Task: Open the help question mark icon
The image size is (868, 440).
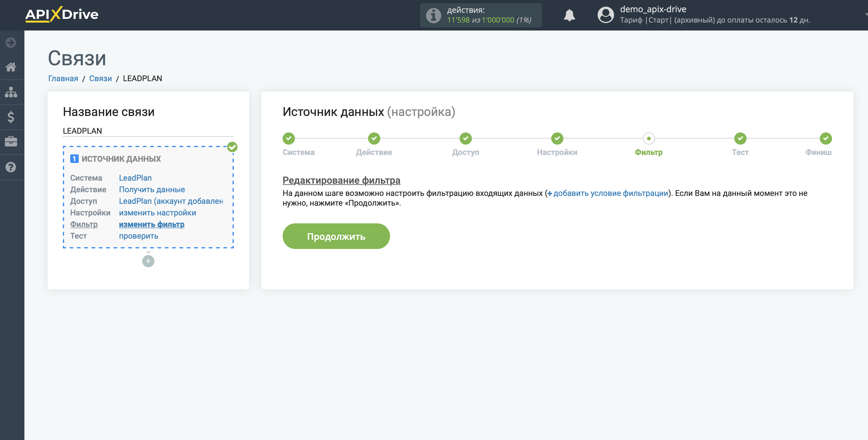Action: tap(11, 167)
